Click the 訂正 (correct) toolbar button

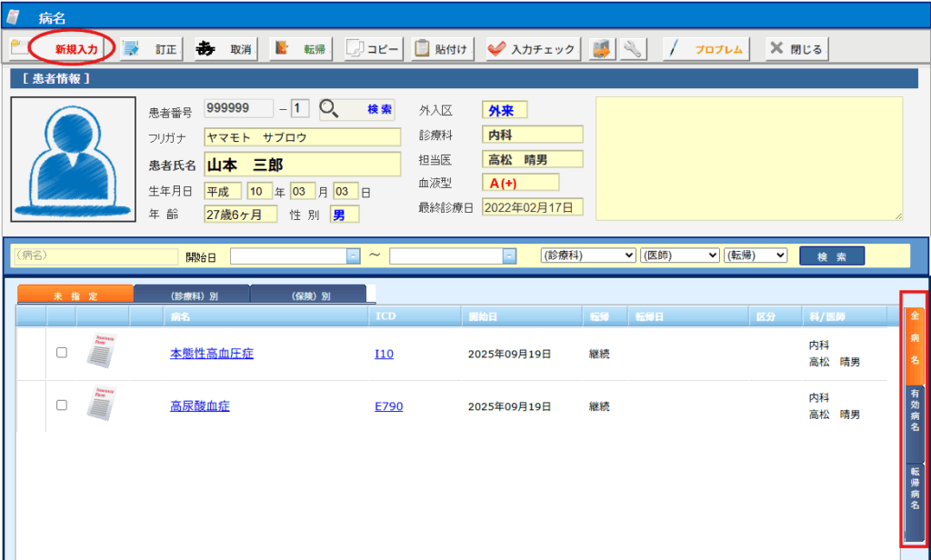(x=152, y=49)
